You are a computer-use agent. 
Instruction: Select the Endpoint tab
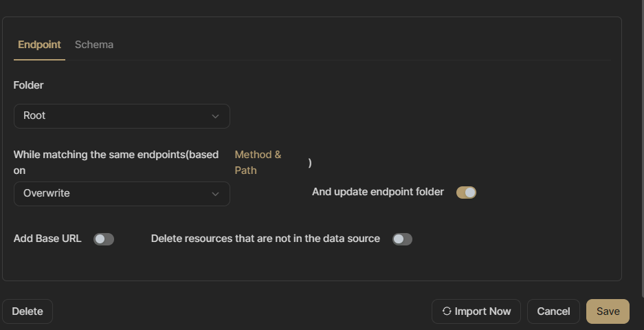point(39,45)
